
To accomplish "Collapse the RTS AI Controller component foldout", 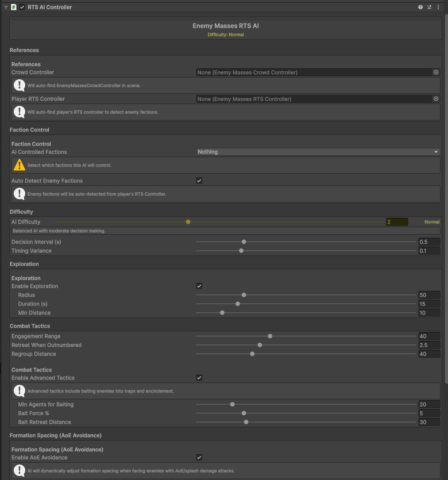I will [6, 7].
